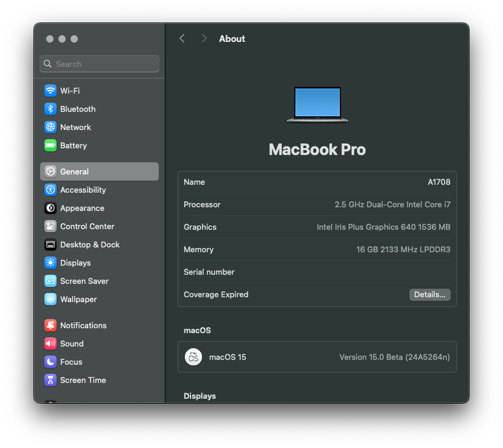Viewport: 503px width, 448px height.
Task: Select Sound label in sidebar
Action: [72, 344]
